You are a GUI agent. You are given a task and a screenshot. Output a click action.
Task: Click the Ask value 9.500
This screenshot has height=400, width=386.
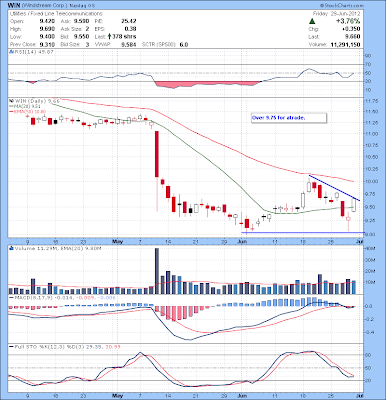(83, 21)
